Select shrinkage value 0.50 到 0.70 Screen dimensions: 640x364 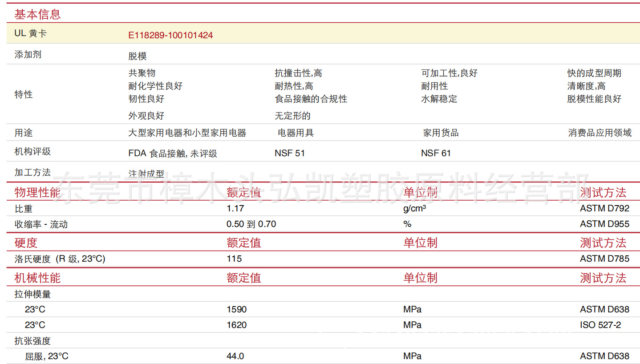coord(251,224)
